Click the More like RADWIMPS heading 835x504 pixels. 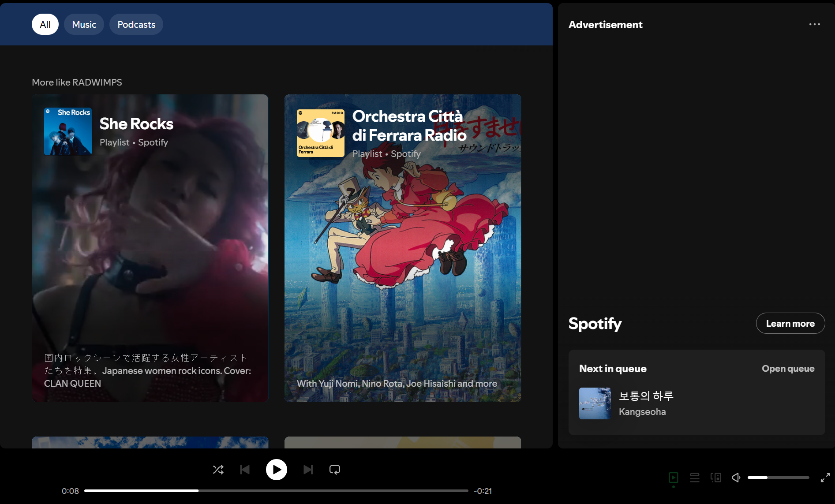[x=77, y=82]
